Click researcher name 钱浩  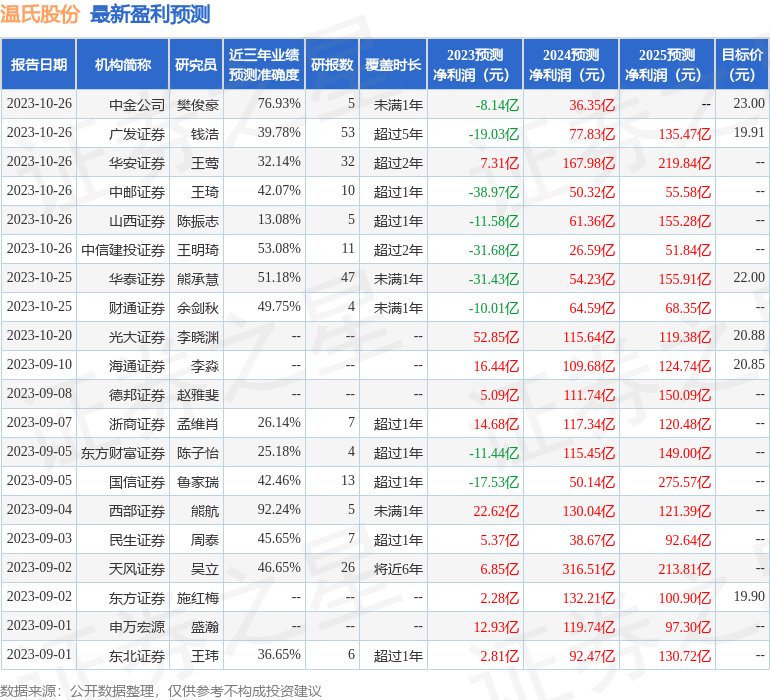pyautogui.click(x=205, y=133)
